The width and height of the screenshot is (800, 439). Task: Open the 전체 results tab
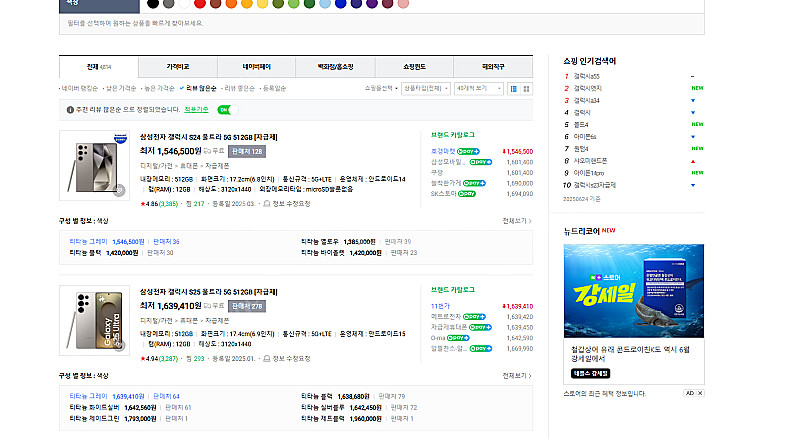click(x=99, y=67)
